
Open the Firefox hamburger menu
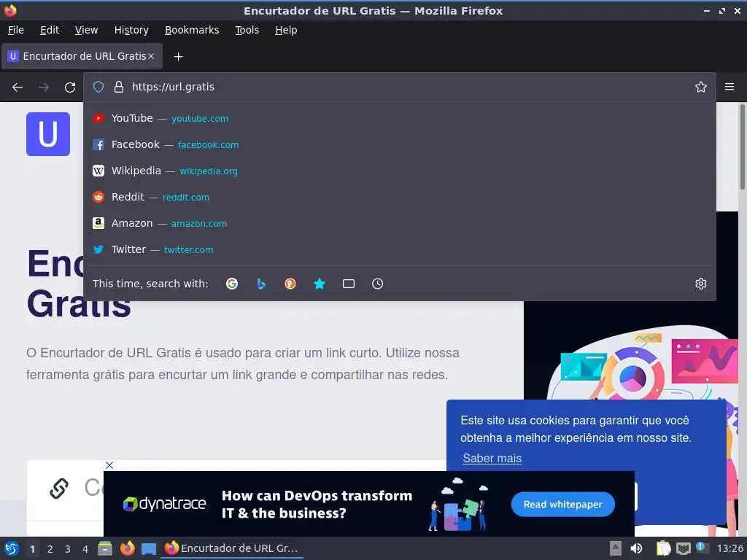click(729, 87)
